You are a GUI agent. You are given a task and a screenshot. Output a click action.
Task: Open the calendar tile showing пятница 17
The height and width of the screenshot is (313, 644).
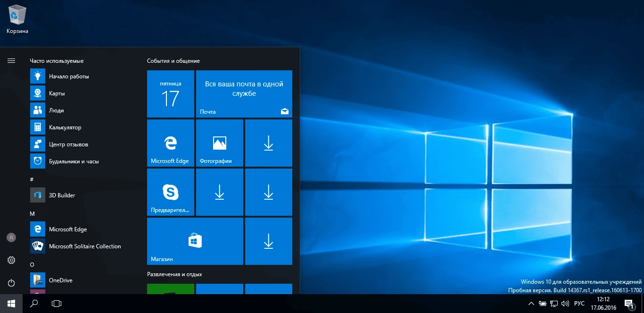coord(171,94)
